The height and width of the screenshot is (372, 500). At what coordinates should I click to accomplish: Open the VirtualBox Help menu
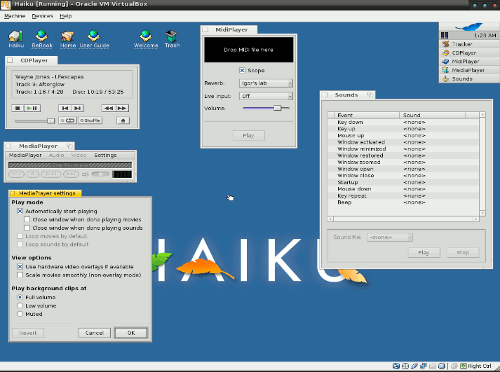point(66,16)
